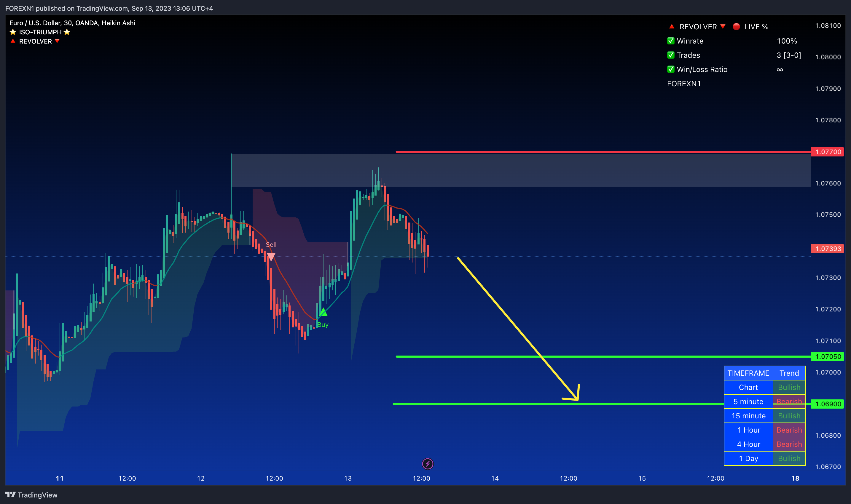Click the Sell triangle signal marker

click(271, 257)
